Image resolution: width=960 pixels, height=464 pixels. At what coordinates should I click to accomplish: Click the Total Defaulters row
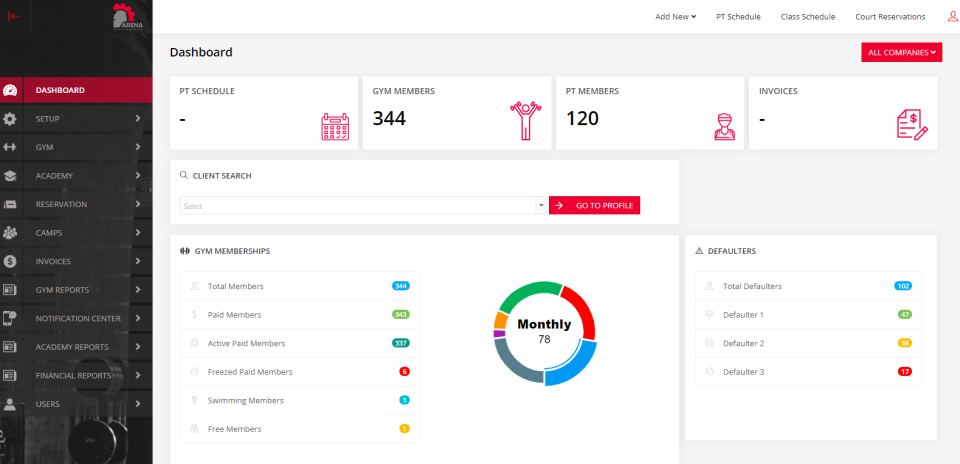click(808, 286)
